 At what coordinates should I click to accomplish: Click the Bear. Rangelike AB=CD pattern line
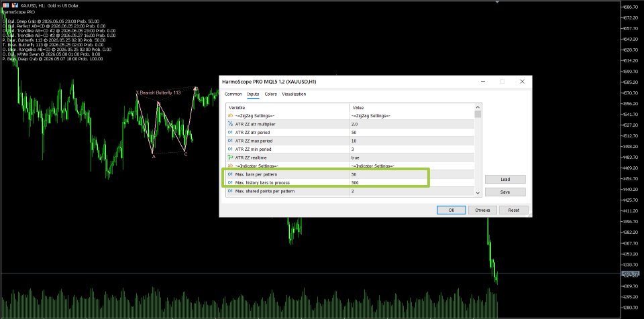click(56, 50)
